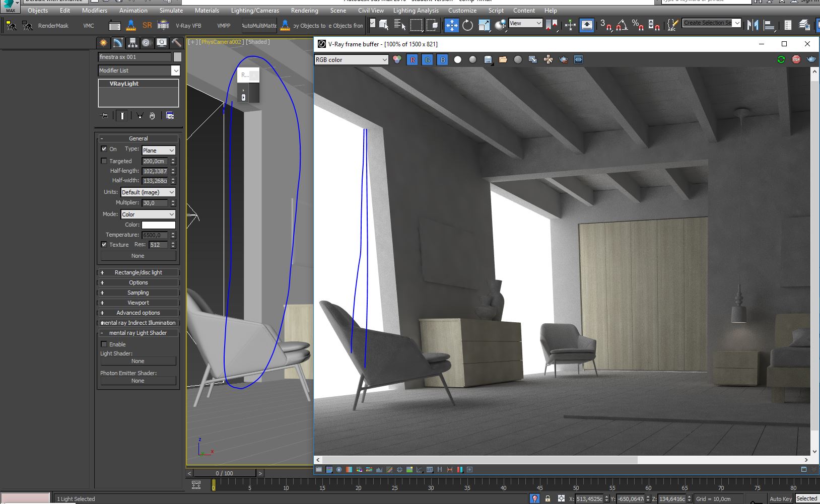Open Edit Named Selection Sets icon
The height and width of the screenshot is (504, 820).
(672, 25)
